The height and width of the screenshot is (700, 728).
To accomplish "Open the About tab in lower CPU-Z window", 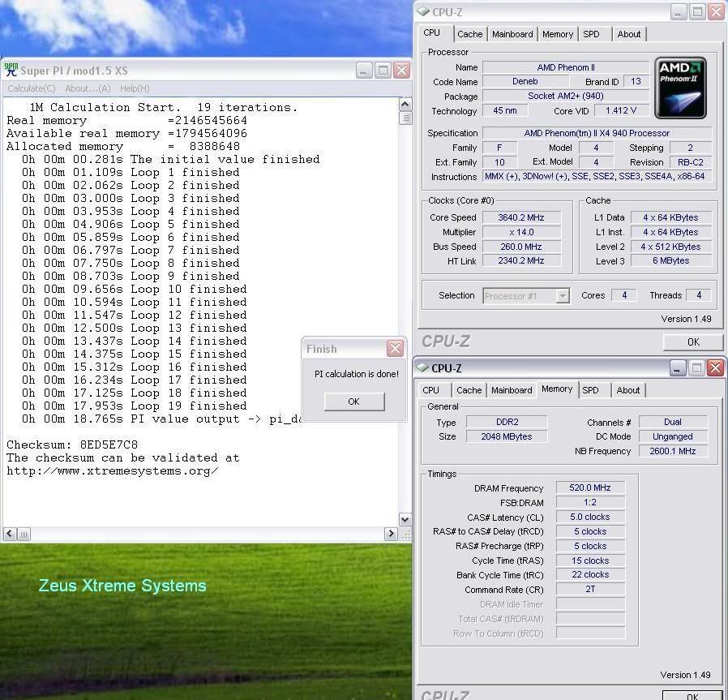I will [x=628, y=390].
